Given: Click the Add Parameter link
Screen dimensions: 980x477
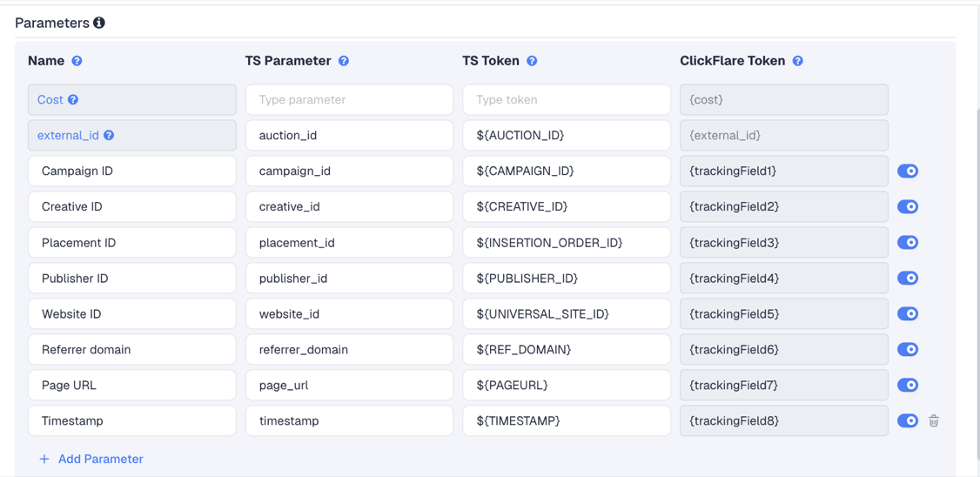Looking at the screenshot, I should [91, 459].
